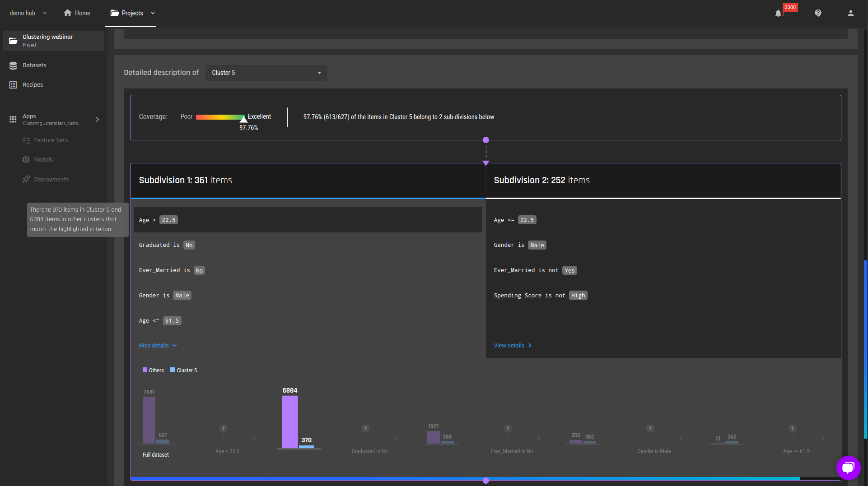Image resolution: width=868 pixels, height=486 pixels.
Task: Click the Apps grid icon
Action: point(13,119)
